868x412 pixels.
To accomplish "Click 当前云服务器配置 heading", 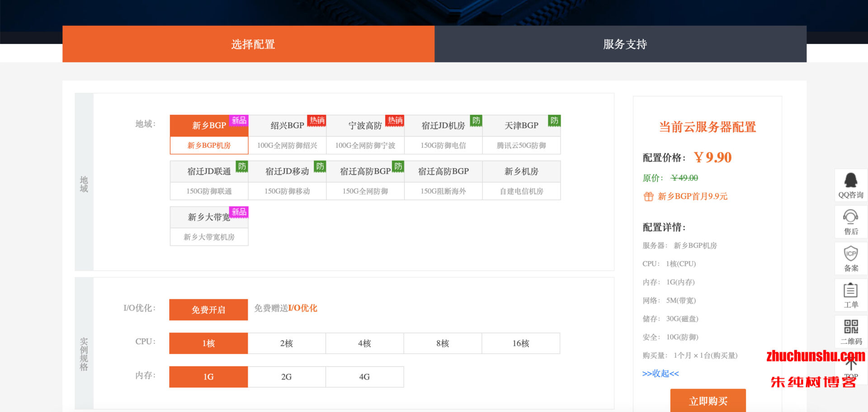I will [708, 127].
